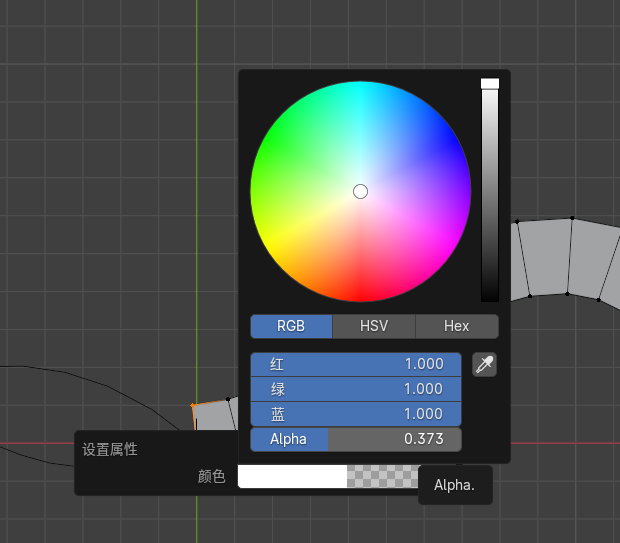Screen dimensions: 620x543
Task: Click the Alpha. tooltip text
Action: pyautogui.click(x=454, y=485)
